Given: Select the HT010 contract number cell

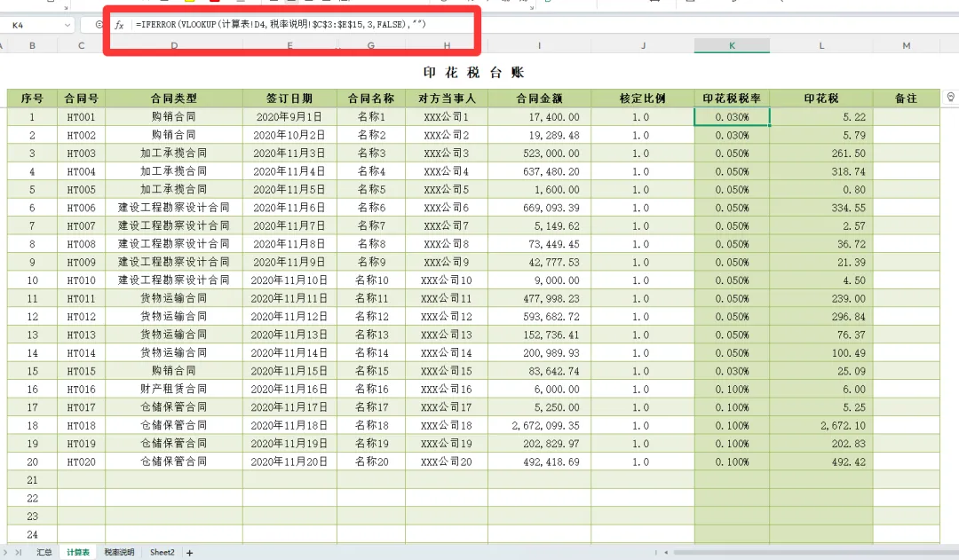Looking at the screenshot, I should pos(81,280).
